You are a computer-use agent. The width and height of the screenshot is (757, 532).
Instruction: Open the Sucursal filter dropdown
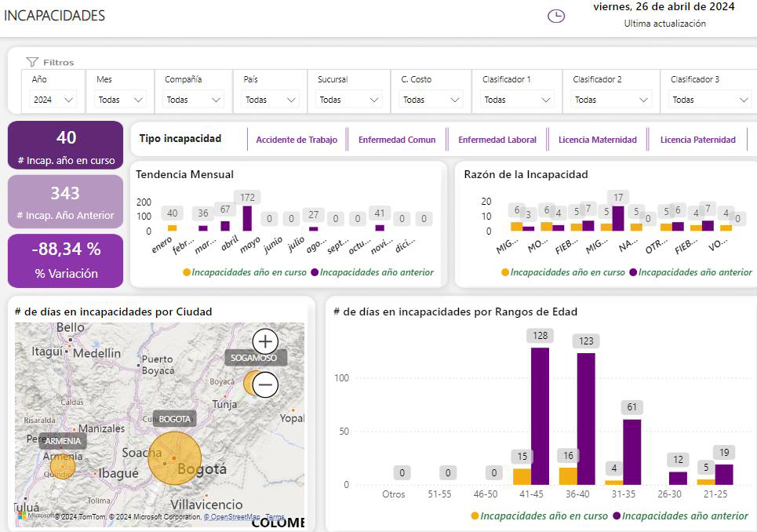[x=348, y=100]
